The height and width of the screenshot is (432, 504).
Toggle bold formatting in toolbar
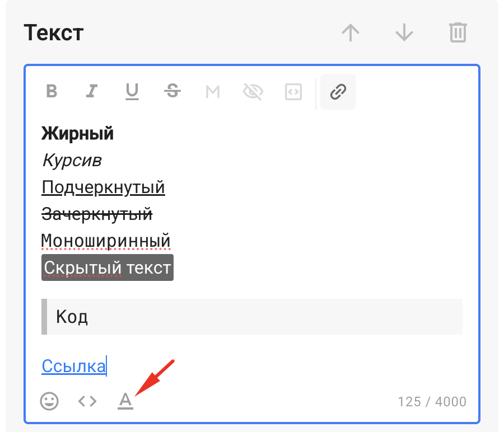[52, 91]
